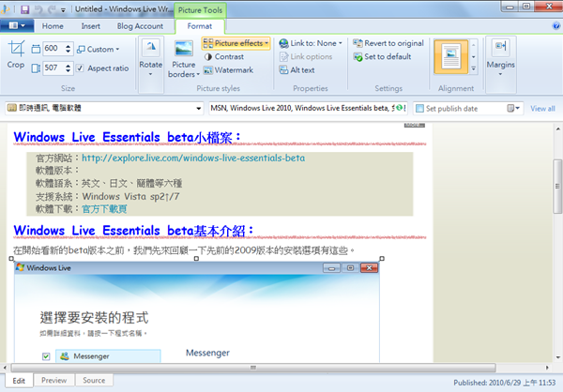Switch to the Insert ribbon tab
Image resolution: width=563 pixels, height=392 pixels.
[x=90, y=26]
